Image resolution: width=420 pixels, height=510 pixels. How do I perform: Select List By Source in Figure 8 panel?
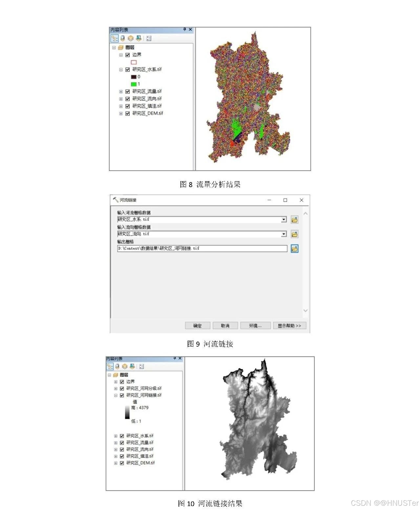click(x=123, y=38)
